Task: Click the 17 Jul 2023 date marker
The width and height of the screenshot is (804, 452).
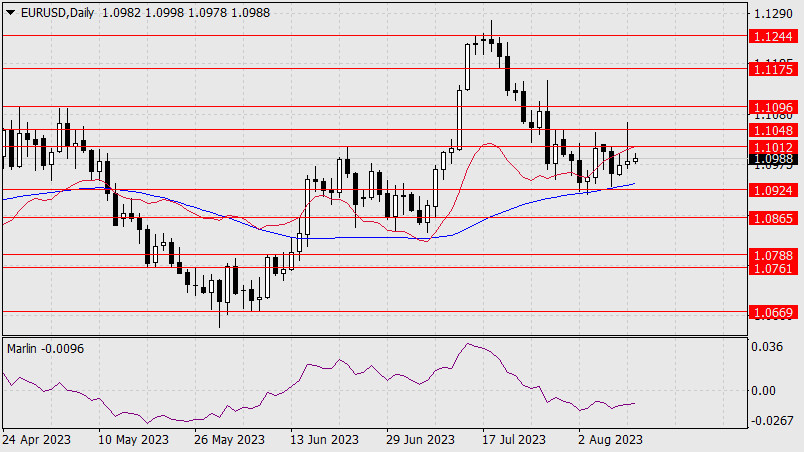Action: point(513,440)
